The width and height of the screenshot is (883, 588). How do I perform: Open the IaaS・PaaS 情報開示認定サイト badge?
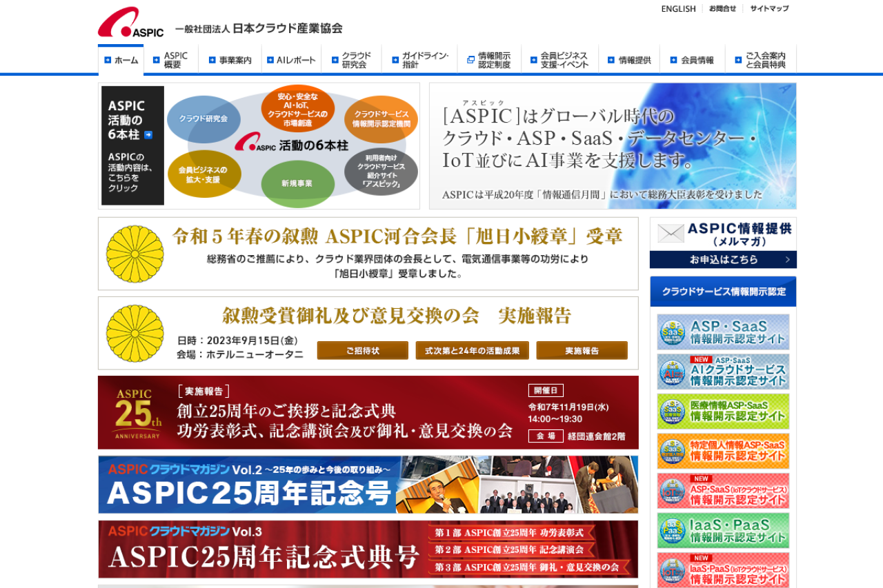pos(723,531)
